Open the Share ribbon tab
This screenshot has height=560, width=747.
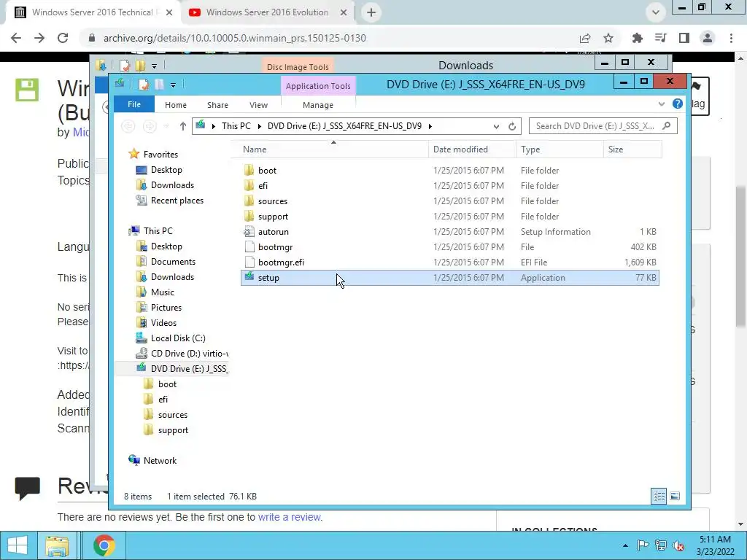217,105
